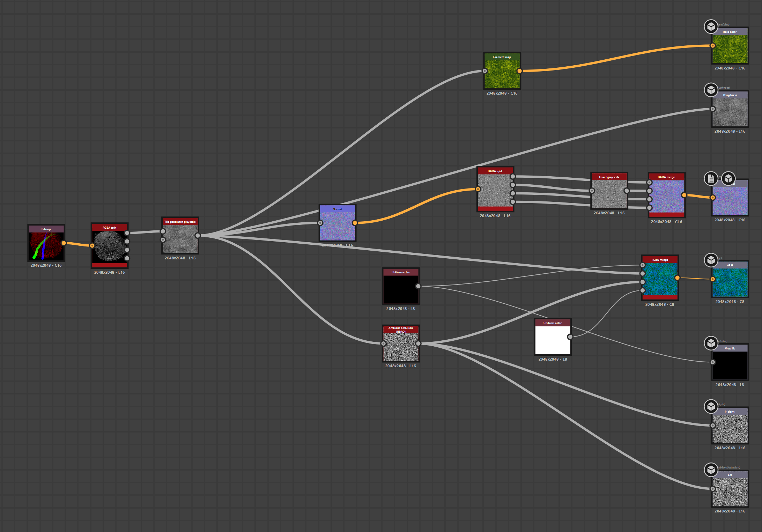Click the Ambient occlusion (HBAO) output connector
This screenshot has width=762, height=532.
tap(418, 343)
